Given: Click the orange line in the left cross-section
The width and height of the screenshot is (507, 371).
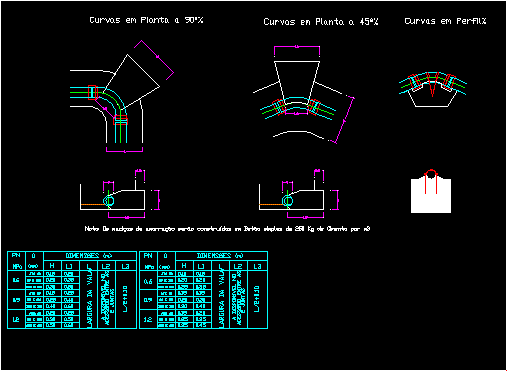Looking at the screenshot, I should pyautogui.click(x=92, y=204).
